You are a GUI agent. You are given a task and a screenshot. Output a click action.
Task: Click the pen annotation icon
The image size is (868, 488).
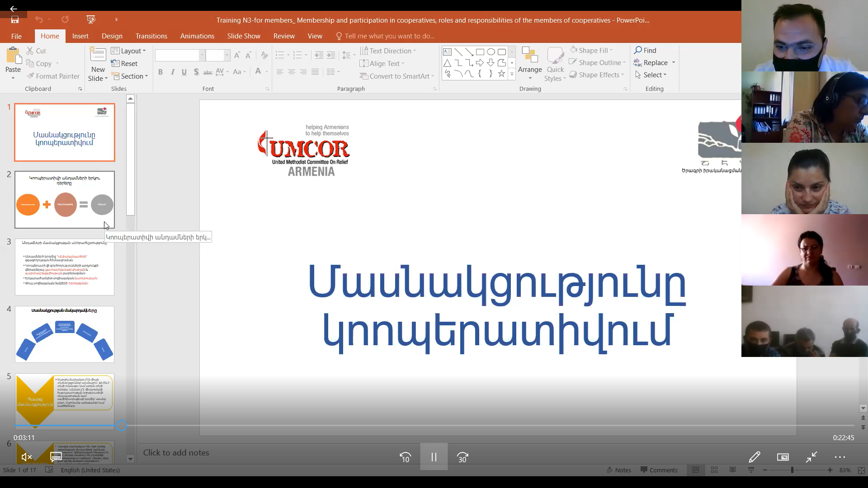[x=754, y=457]
